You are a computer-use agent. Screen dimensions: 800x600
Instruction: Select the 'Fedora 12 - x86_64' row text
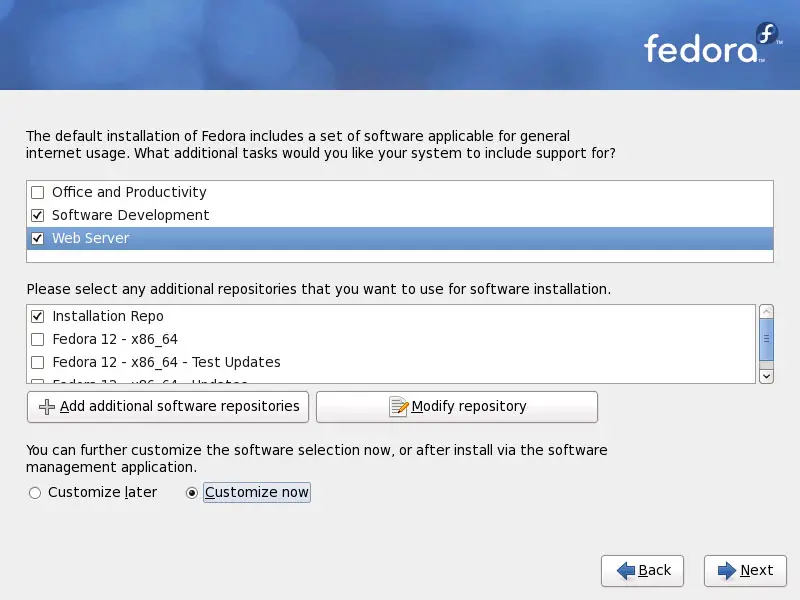point(115,339)
